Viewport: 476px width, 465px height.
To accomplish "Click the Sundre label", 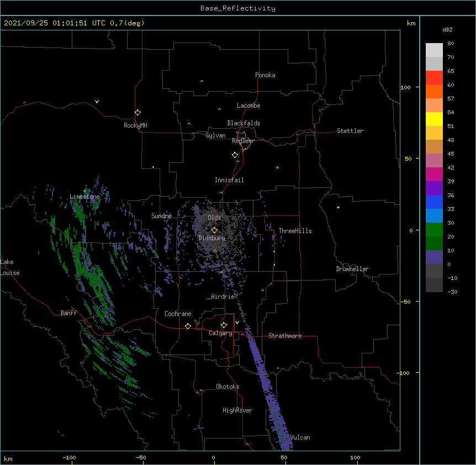I will tap(161, 216).
